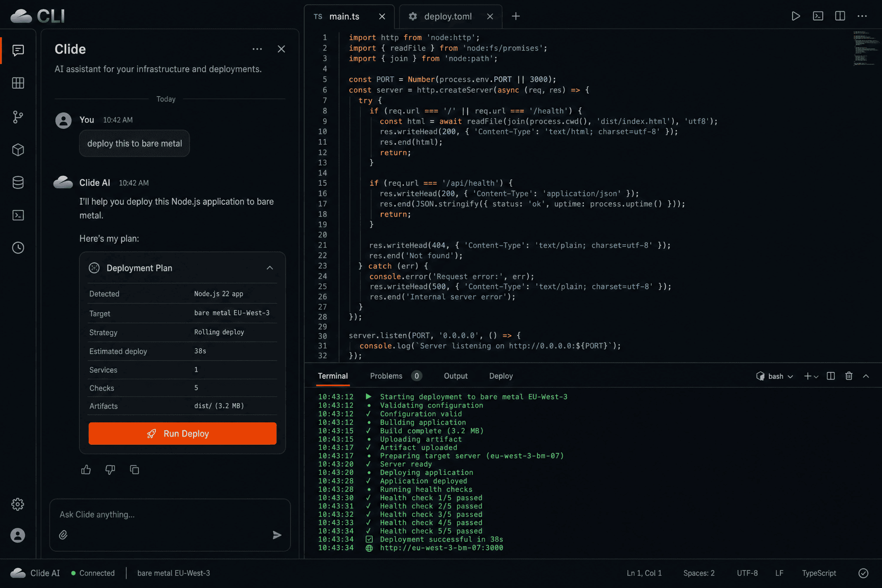The width and height of the screenshot is (882, 588).
Task: Click Clide AI in status bar
Action: (x=35, y=573)
